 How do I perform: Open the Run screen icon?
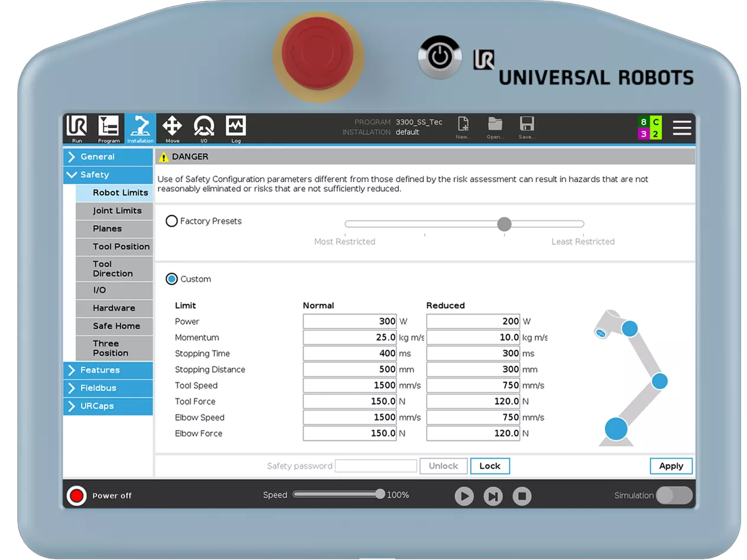(77, 128)
